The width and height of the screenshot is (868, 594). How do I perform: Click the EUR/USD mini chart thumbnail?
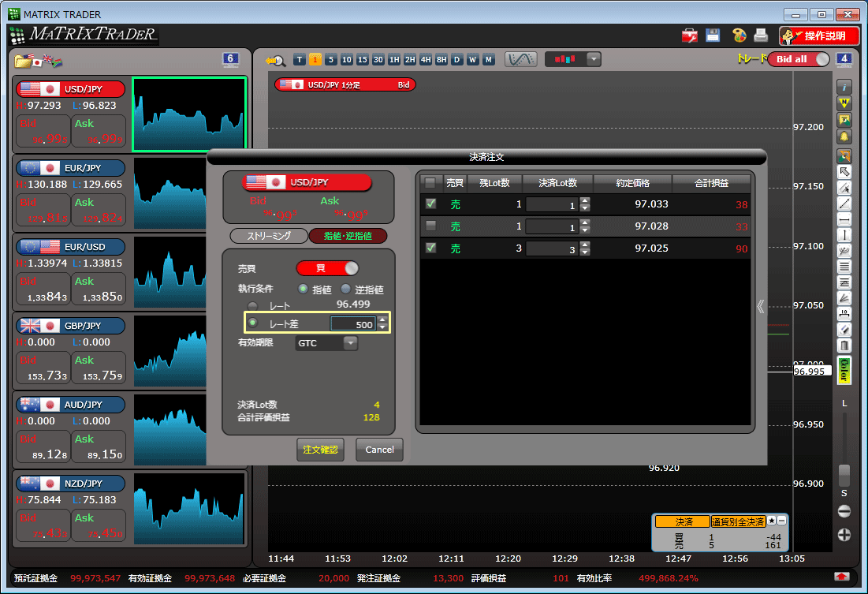point(170,272)
